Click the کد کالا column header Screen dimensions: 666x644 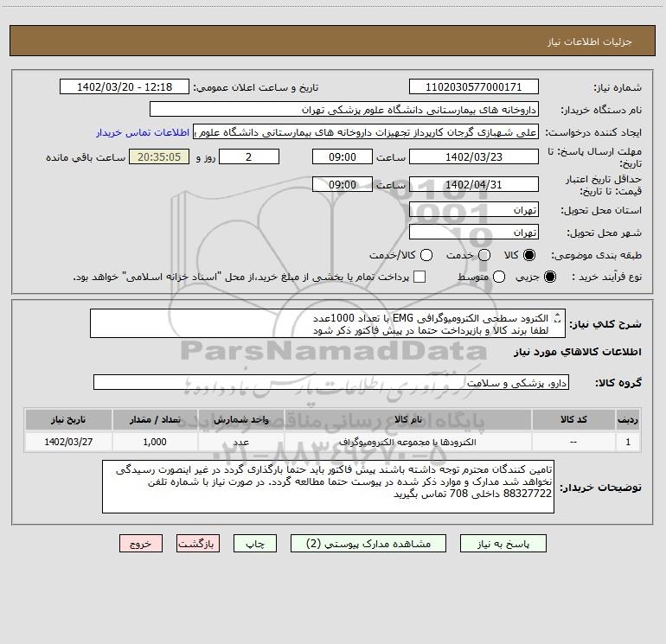pyautogui.click(x=573, y=420)
